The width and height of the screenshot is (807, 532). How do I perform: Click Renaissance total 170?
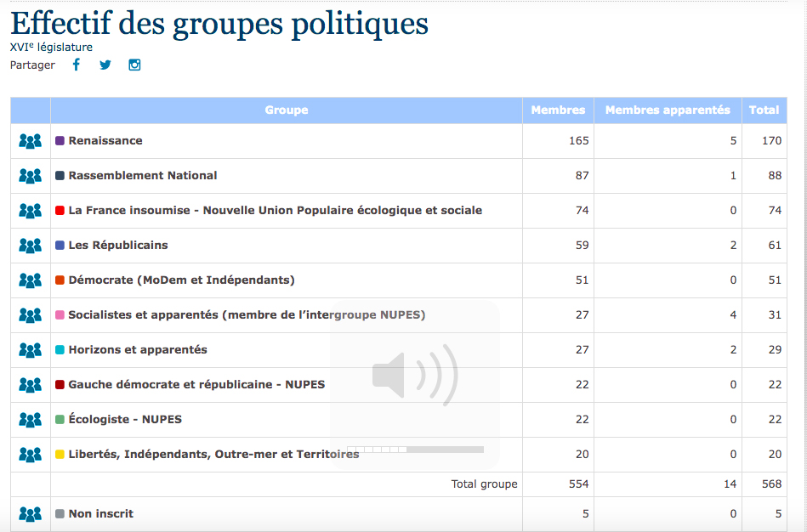772,140
